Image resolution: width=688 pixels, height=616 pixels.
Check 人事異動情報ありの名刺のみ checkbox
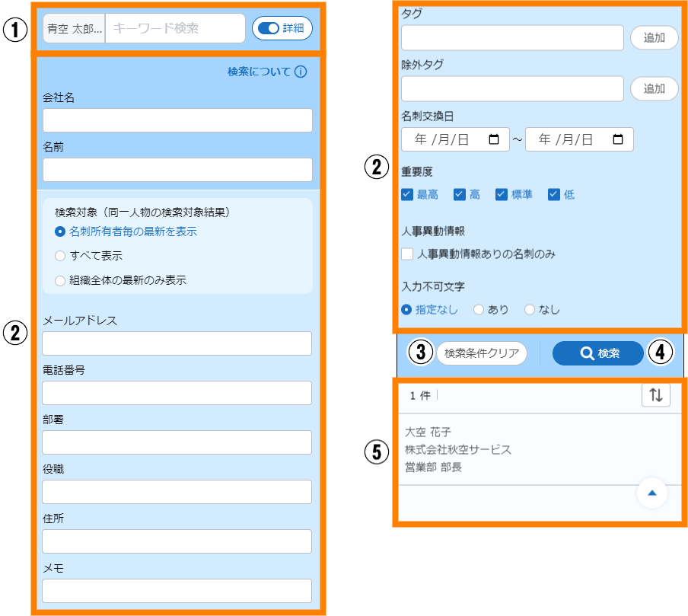408,254
